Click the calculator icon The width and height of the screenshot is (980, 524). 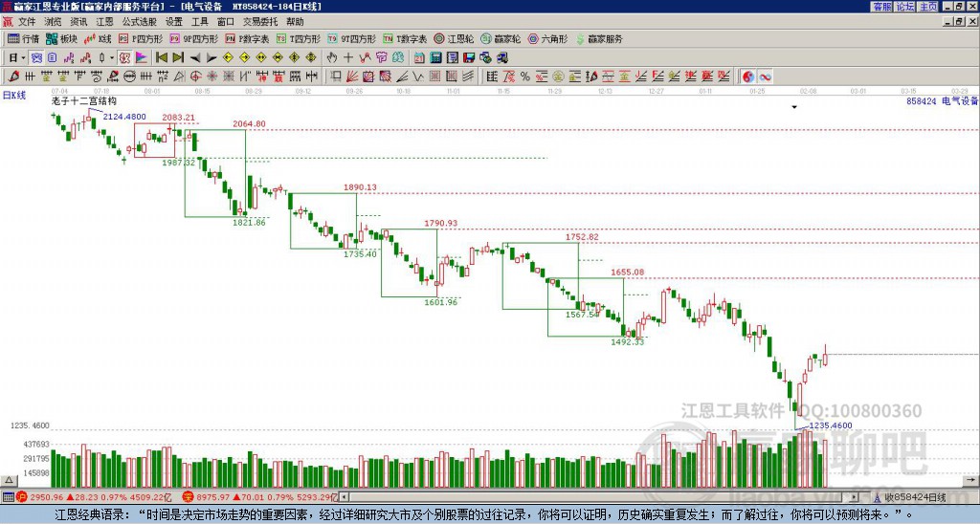pos(435,58)
